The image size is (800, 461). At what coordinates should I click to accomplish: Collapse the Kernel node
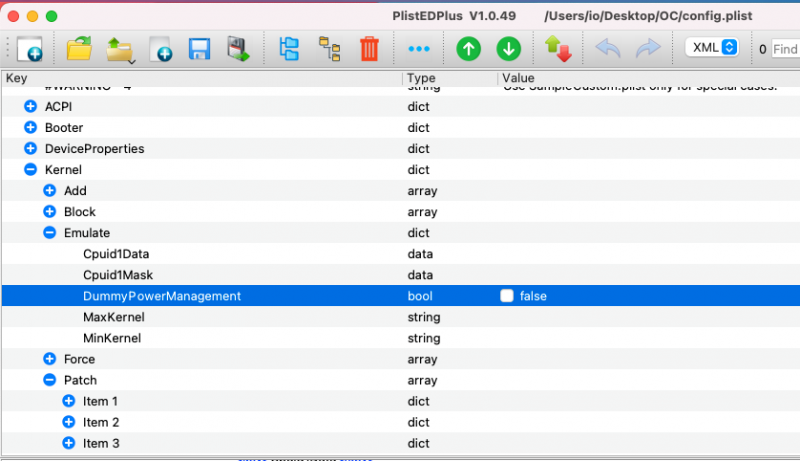tap(31, 169)
